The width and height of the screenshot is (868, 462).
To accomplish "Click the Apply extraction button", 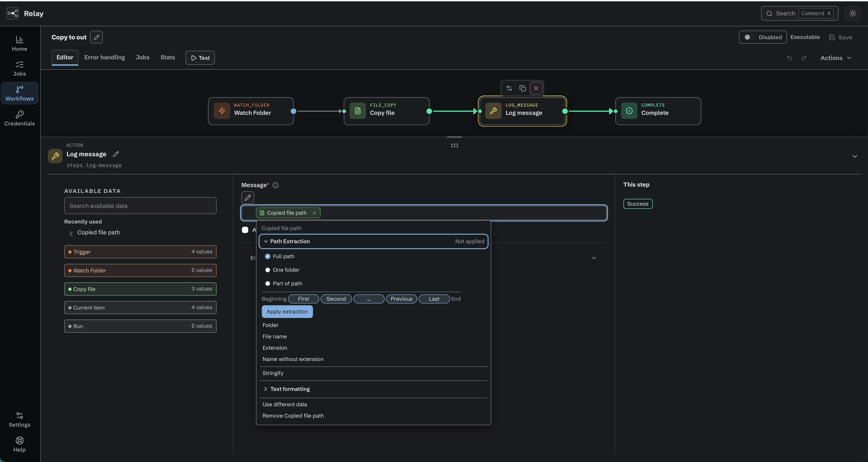I will [287, 312].
